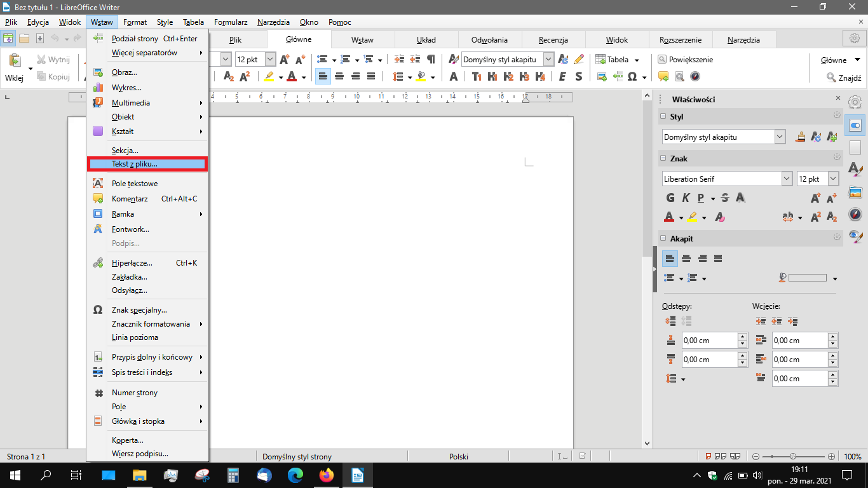
Task: Click fill format mode icon in Styl panel
Action: coord(802,137)
